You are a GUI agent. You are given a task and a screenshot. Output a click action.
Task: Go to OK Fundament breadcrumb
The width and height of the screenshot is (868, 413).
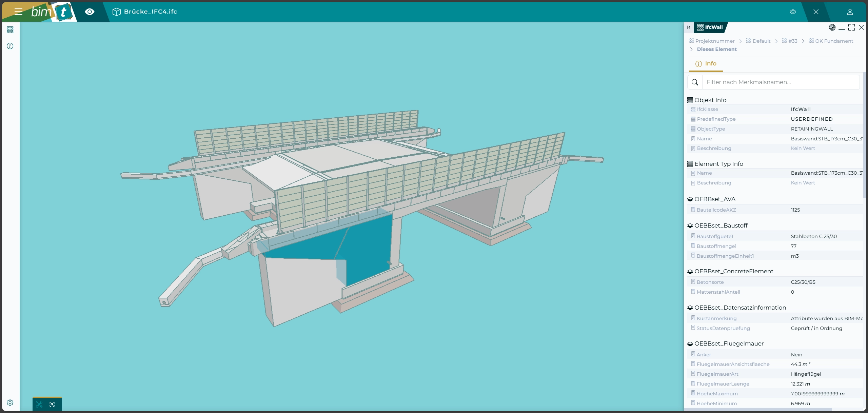(x=834, y=41)
